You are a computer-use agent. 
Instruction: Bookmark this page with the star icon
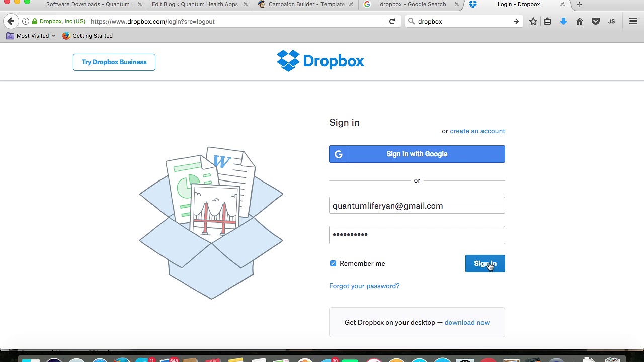click(x=533, y=21)
